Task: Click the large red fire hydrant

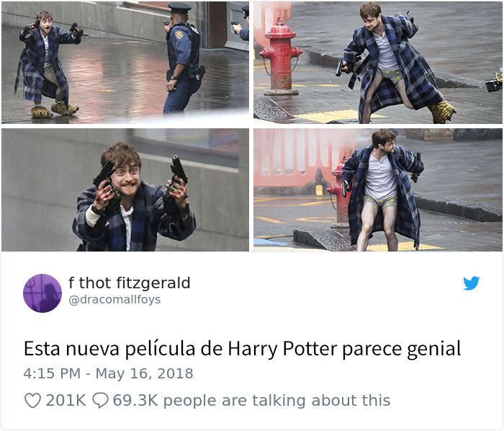Action: click(280, 57)
